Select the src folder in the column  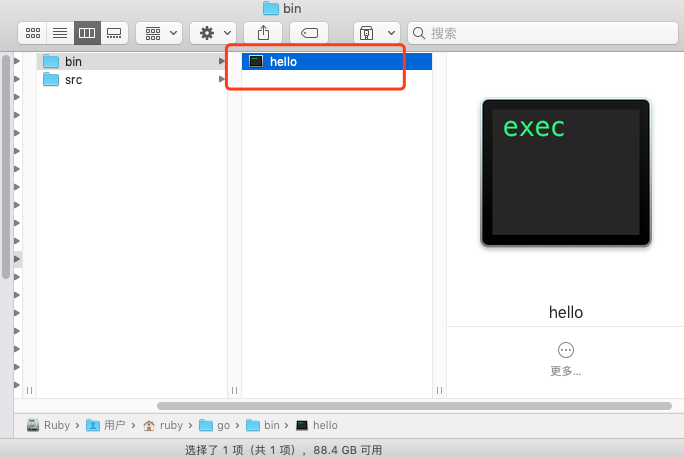point(73,79)
